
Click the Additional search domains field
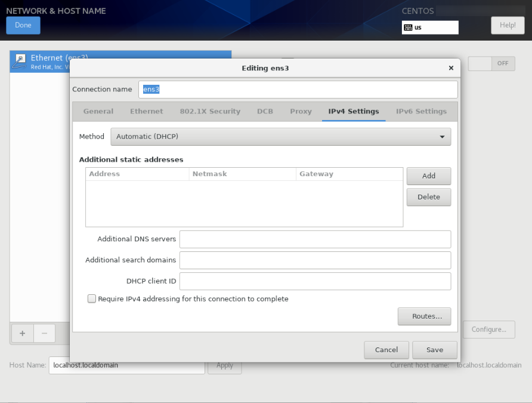pos(315,260)
